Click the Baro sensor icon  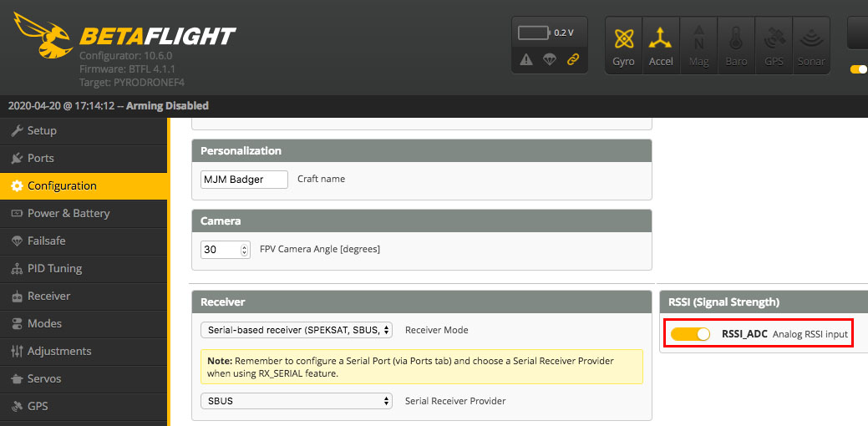click(736, 46)
